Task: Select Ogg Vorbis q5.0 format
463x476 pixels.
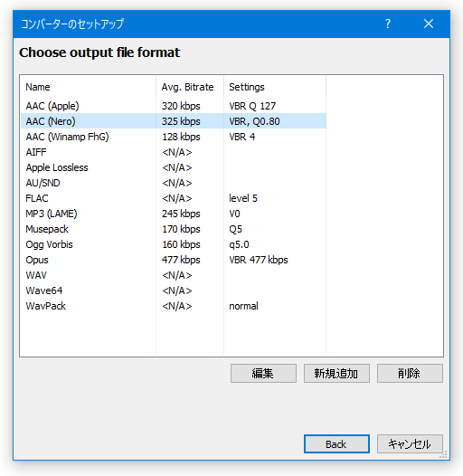Action: click(x=174, y=244)
